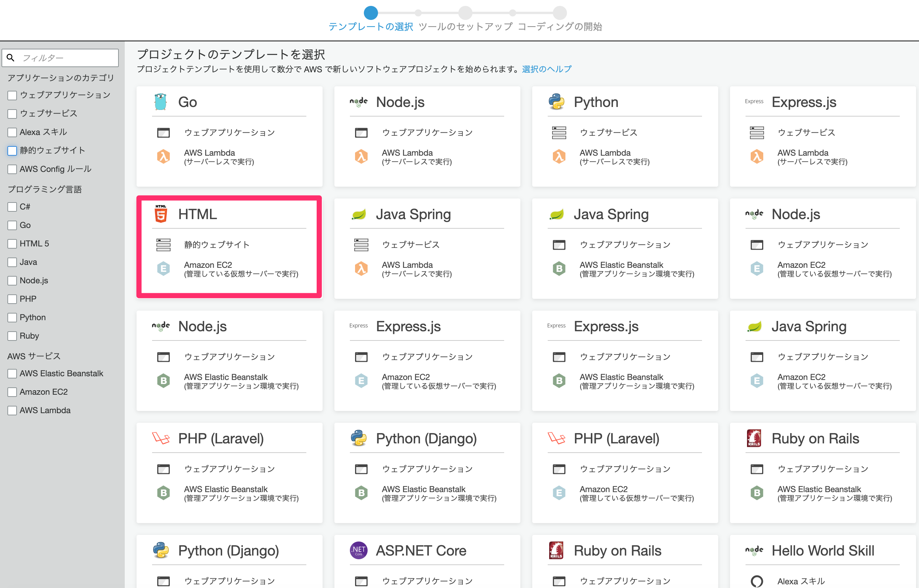Check the ウェブアプリケーション category checkbox

pos(12,96)
